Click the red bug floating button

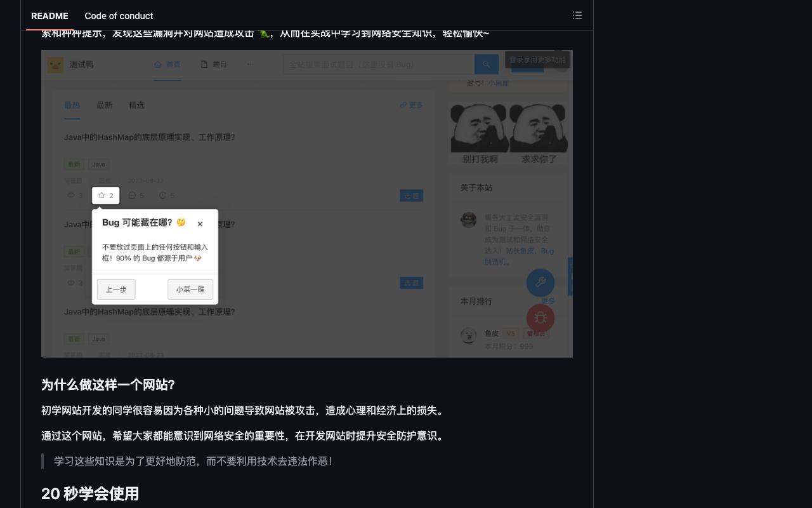pos(540,318)
